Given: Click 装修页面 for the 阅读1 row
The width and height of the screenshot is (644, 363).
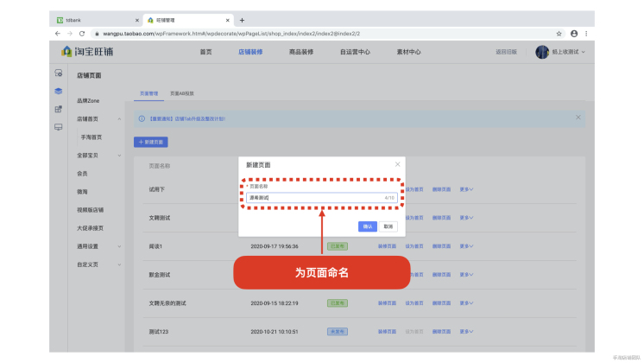Looking at the screenshot, I should (387, 246).
